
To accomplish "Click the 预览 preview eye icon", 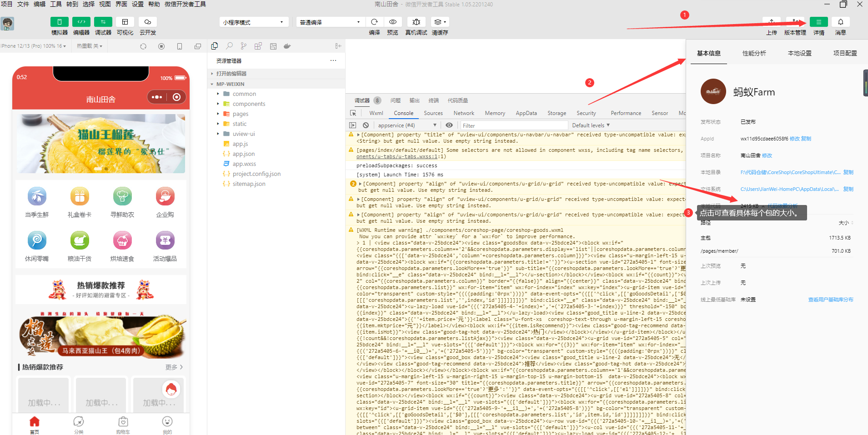I will tap(393, 22).
